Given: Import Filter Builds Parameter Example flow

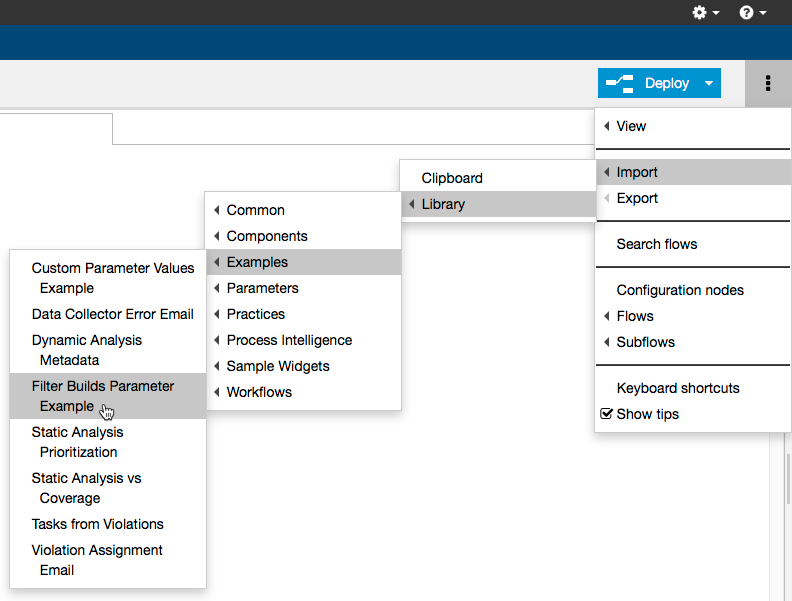Looking at the screenshot, I should click(108, 396).
